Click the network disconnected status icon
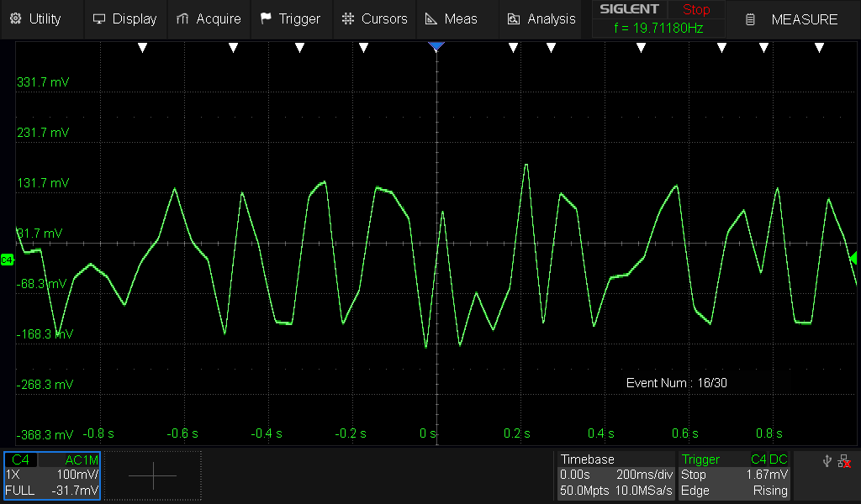The width and height of the screenshot is (861, 504). (844, 460)
